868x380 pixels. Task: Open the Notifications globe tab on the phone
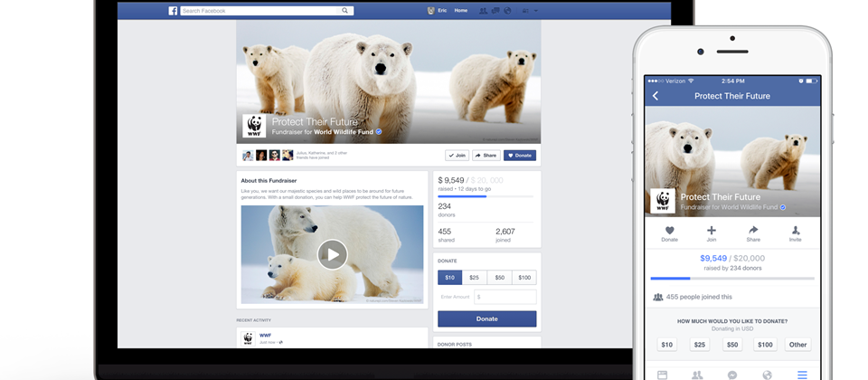(768, 375)
